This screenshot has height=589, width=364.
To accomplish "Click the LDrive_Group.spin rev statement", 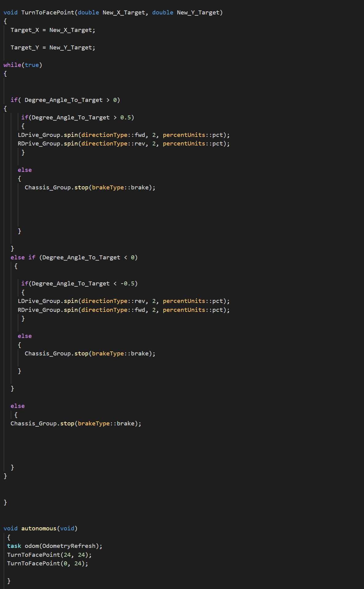I will (124, 301).
